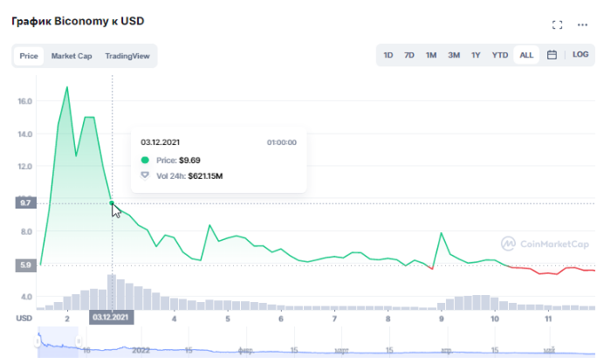Viewport: 597px width, 364px height.
Task: Switch to the Price tab
Action: tap(29, 56)
